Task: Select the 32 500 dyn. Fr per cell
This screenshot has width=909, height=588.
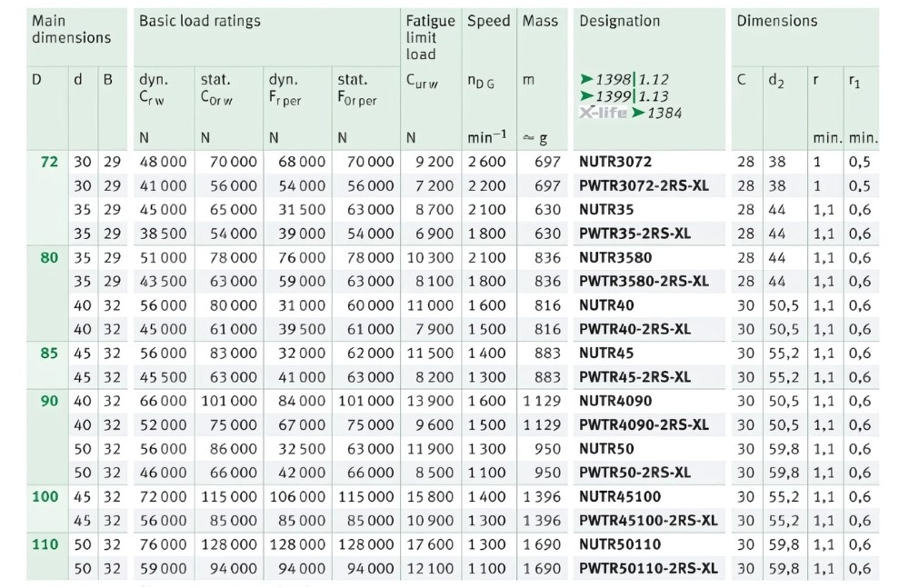Action: (302, 449)
